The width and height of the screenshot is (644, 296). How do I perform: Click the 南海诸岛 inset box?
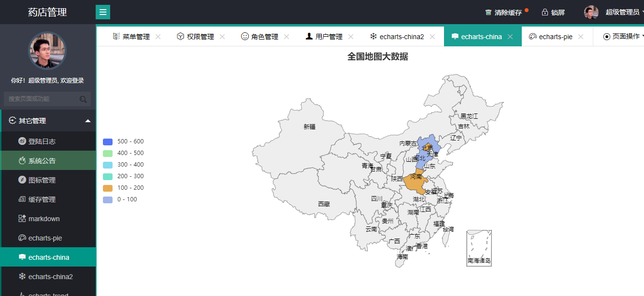[479, 248]
